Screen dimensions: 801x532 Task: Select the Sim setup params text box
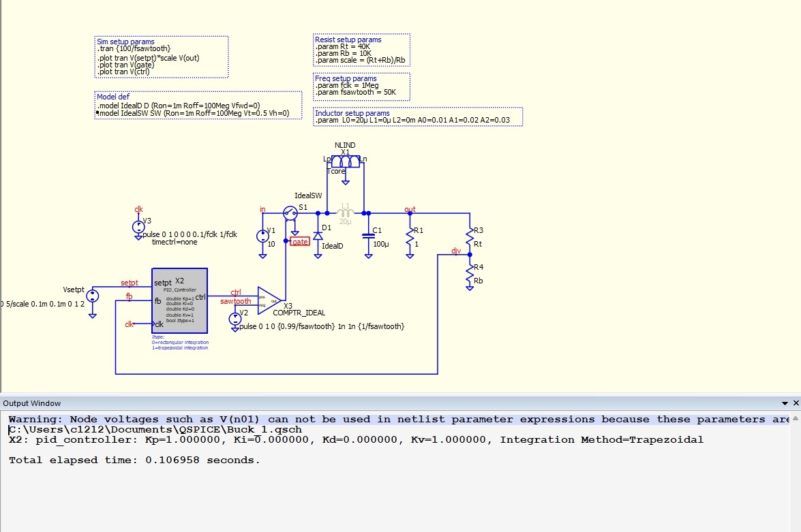162,57
